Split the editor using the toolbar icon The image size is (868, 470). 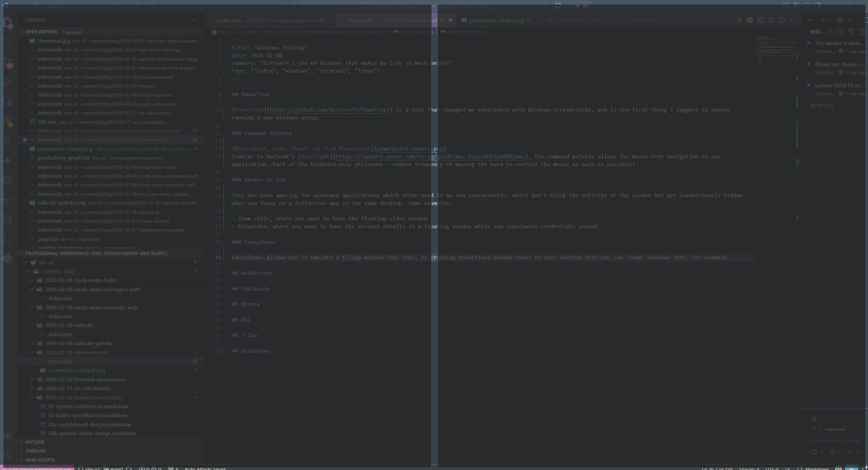click(x=782, y=20)
